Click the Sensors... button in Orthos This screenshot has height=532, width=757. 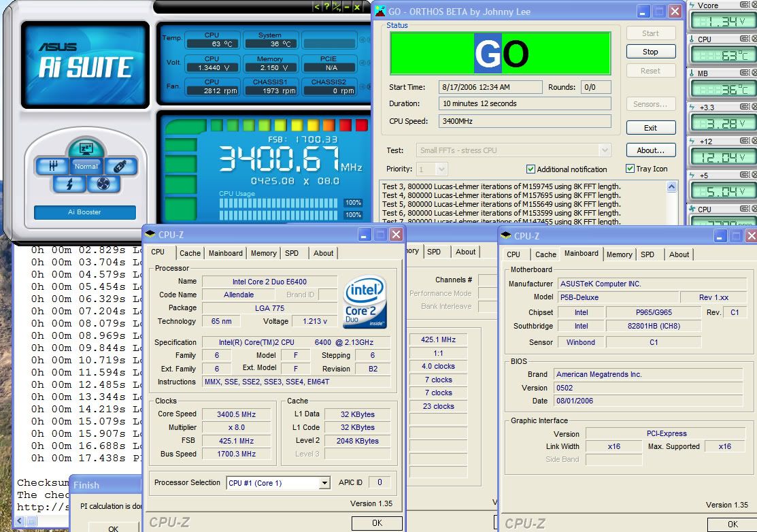(x=650, y=104)
